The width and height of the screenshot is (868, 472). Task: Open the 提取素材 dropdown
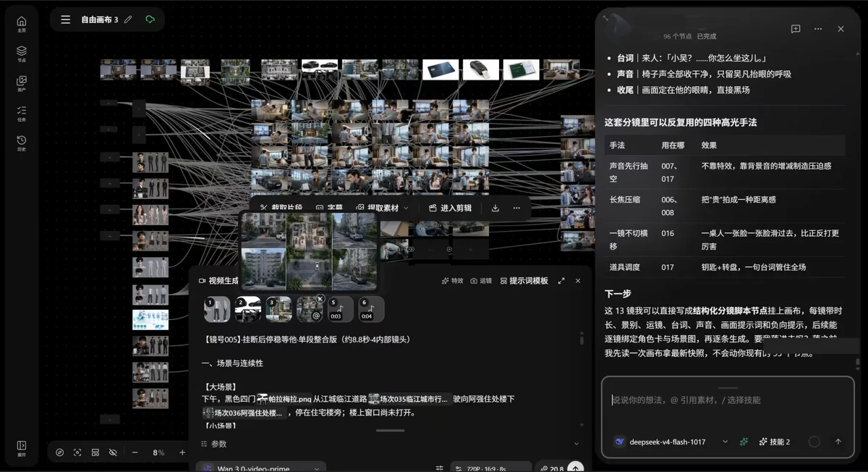pyautogui.click(x=382, y=208)
